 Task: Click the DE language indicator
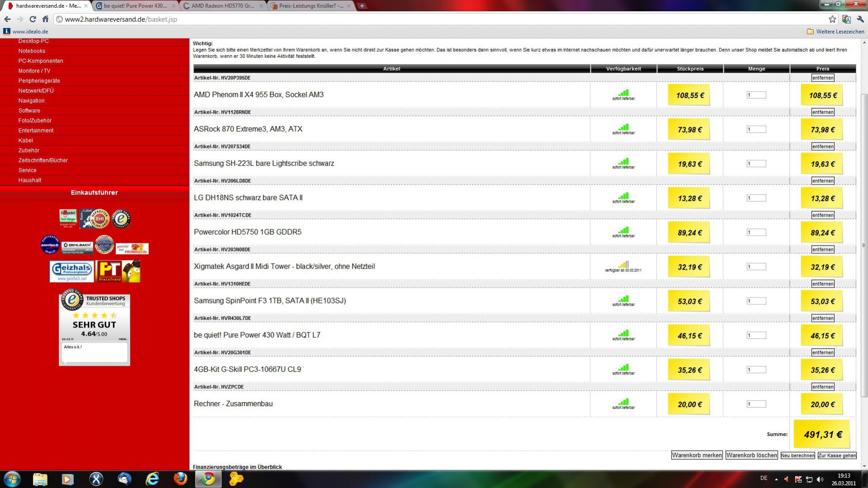pos(764,478)
